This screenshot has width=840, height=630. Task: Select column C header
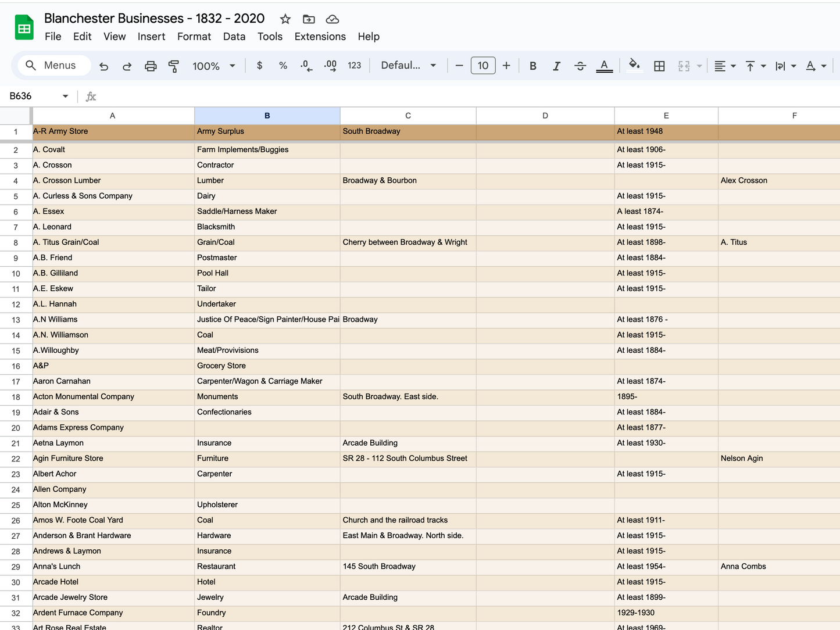pyautogui.click(x=408, y=116)
